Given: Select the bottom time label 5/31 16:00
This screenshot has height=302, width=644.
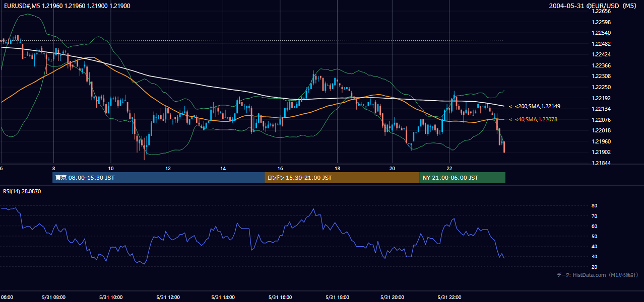Looking at the screenshot, I should click(x=281, y=297).
